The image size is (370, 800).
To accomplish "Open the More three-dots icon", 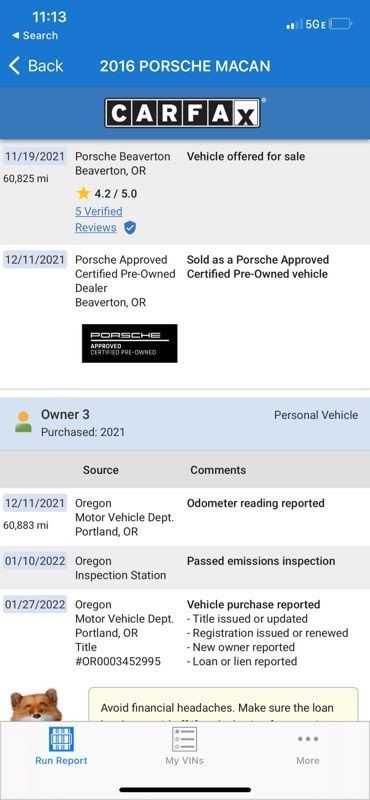I will pos(308,739).
